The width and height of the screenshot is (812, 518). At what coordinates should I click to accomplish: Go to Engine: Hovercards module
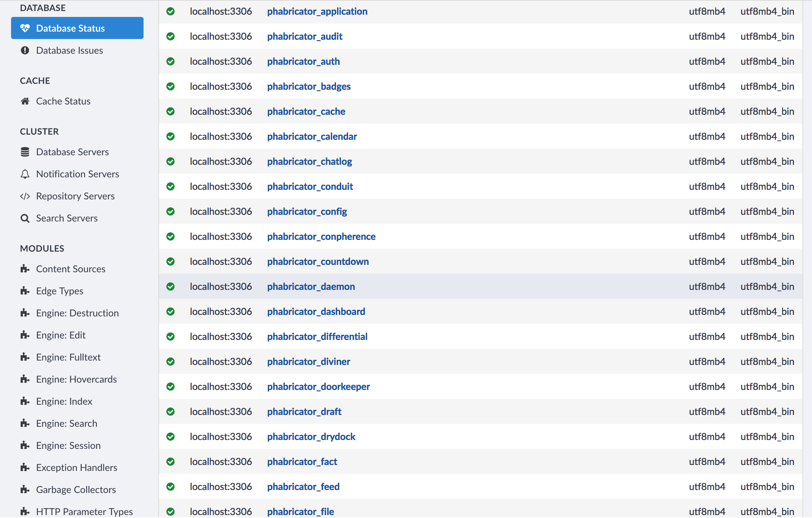coord(76,379)
